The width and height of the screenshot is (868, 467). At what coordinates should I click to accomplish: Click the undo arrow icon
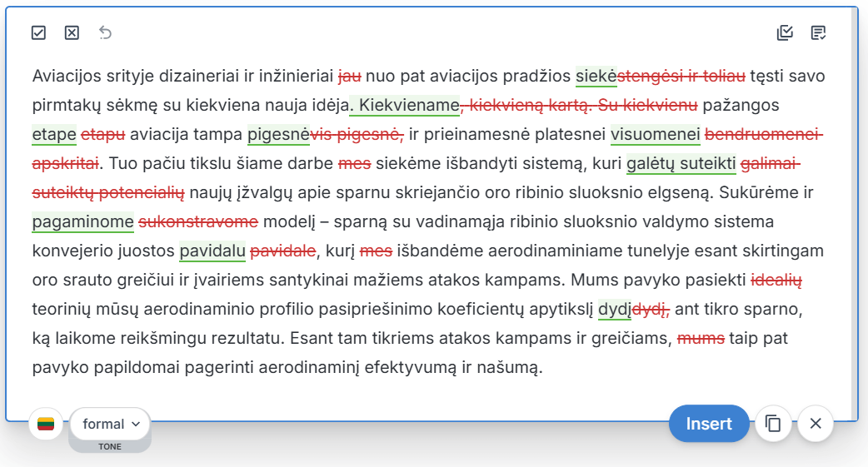tap(105, 32)
